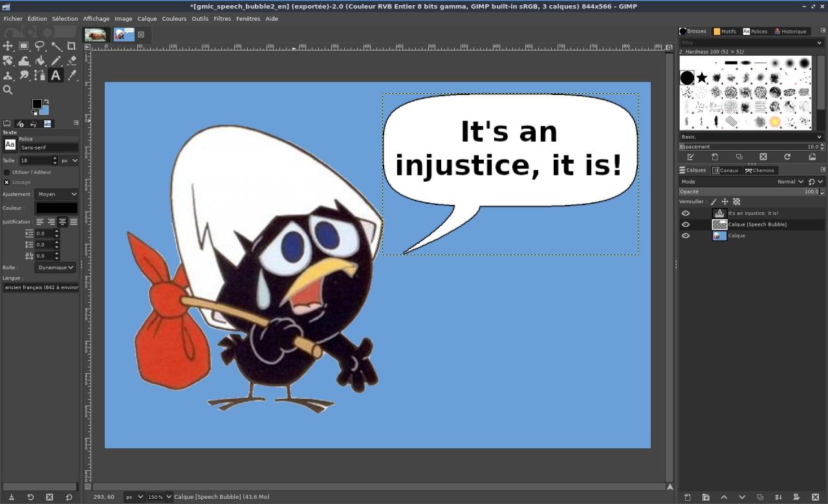Open the layer Mode Normal dropdown
The width and height of the screenshot is (828, 504).
point(790,182)
